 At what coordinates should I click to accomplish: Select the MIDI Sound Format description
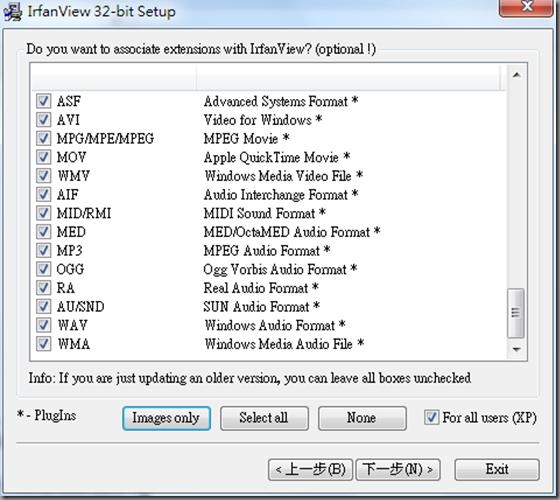click(264, 214)
